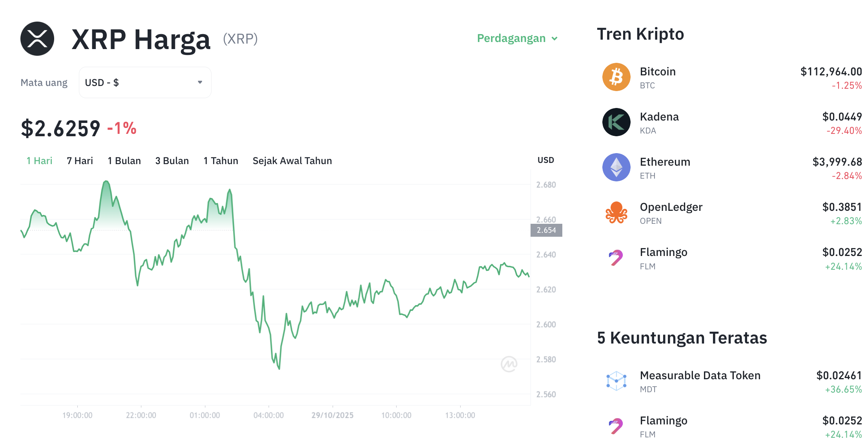868x446 pixels.
Task: Click the XRP logo icon
Action: [37, 39]
